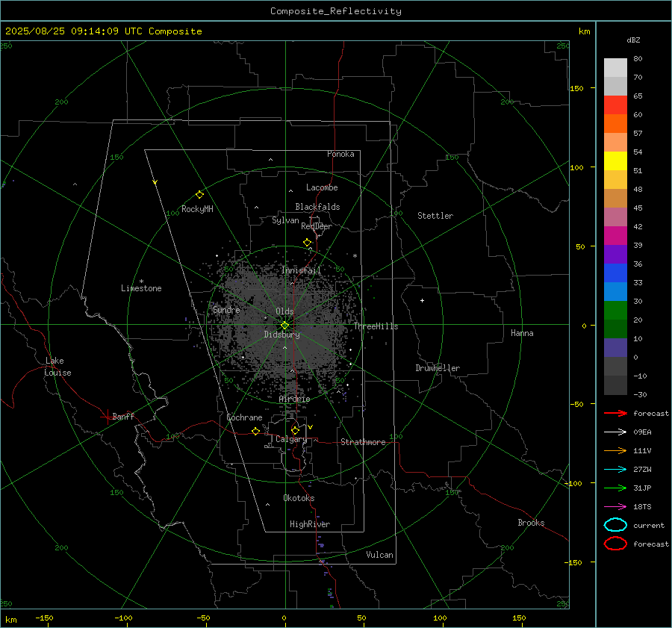Click the cyan 27ZW arrow in legend
Viewport: 672px width, 628px height.
615,470
